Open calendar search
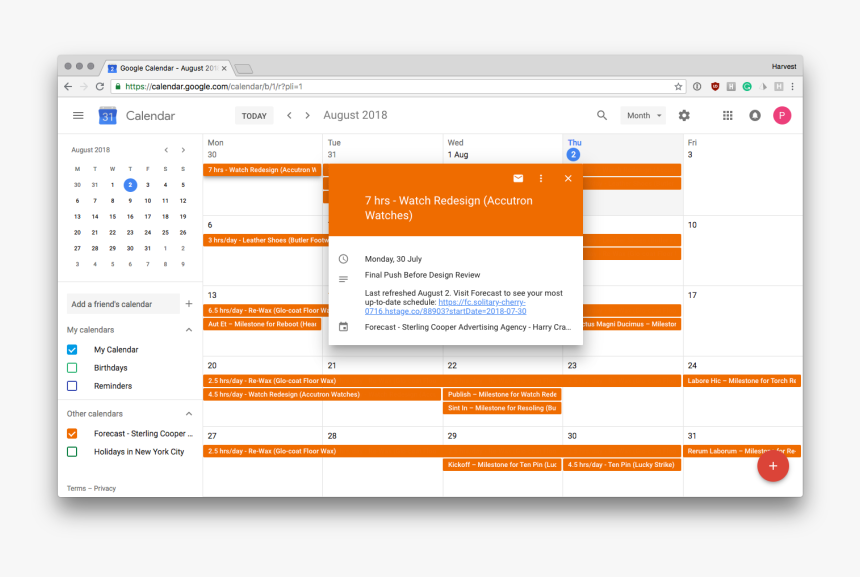This screenshot has height=577, width=860. click(602, 115)
